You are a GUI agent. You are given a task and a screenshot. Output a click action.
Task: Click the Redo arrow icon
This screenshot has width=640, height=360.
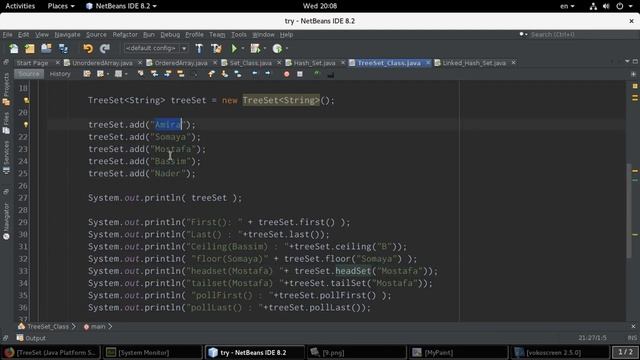pos(105,49)
